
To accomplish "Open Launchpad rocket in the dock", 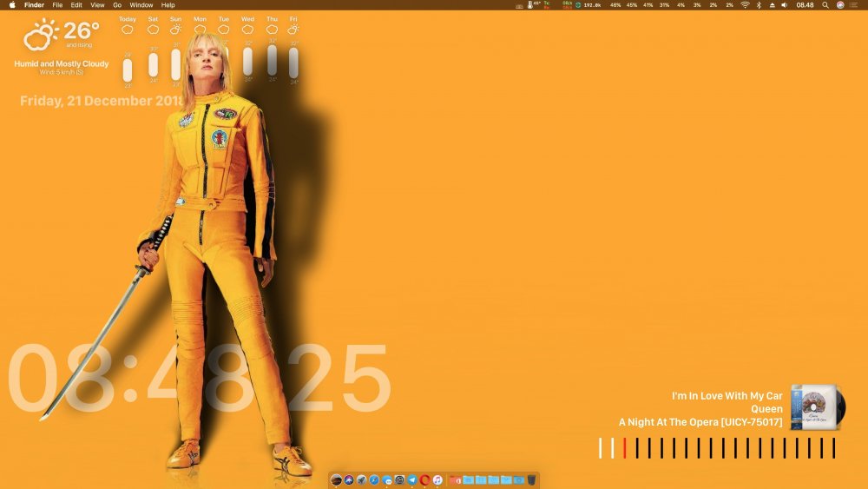I will (x=361, y=480).
